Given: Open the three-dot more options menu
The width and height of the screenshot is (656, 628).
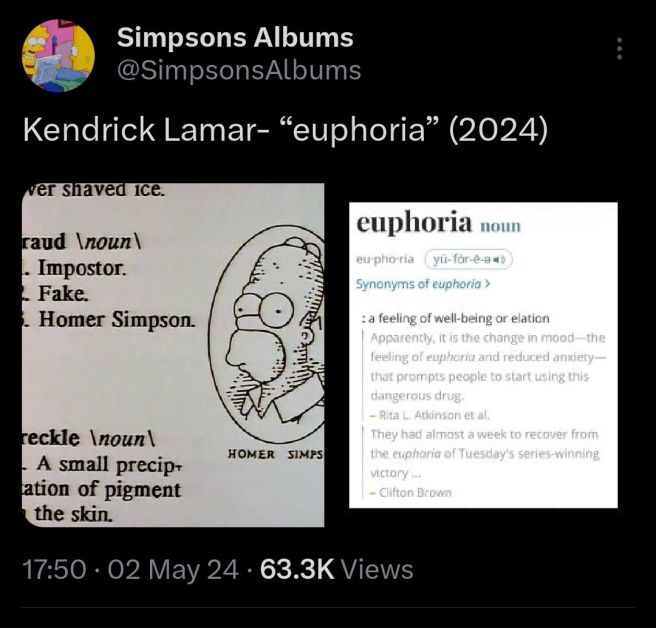Looking at the screenshot, I should coord(620,49).
